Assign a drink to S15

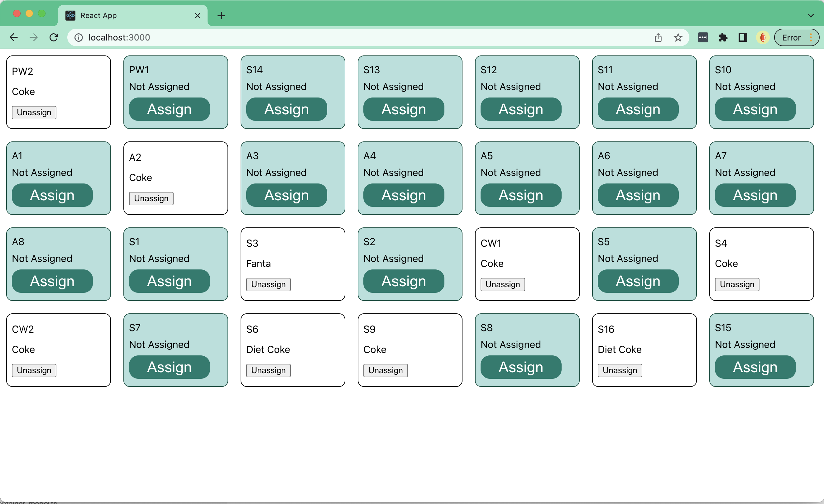(755, 367)
